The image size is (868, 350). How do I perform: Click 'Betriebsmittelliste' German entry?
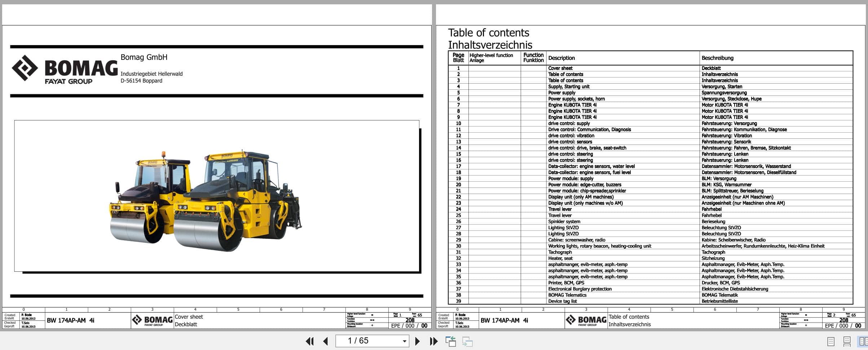point(719,301)
